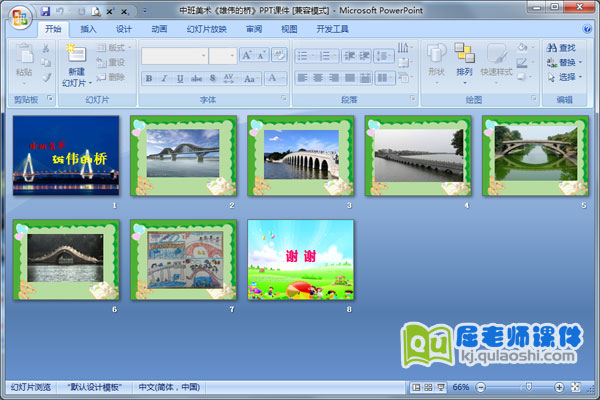This screenshot has width=600, height=400.
Task: Open the font name combo box
Action: [173, 56]
